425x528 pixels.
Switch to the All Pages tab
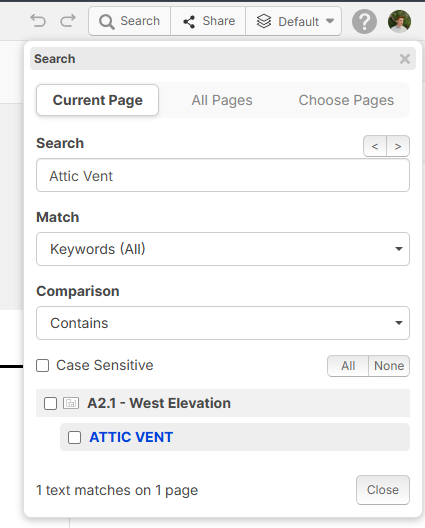click(222, 100)
